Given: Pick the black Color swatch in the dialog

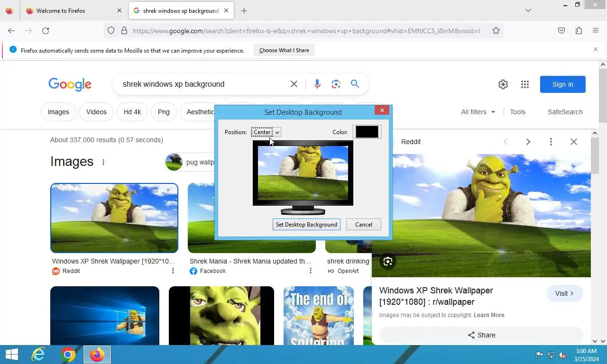Looking at the screenshot, I should [x=367, y=132].
